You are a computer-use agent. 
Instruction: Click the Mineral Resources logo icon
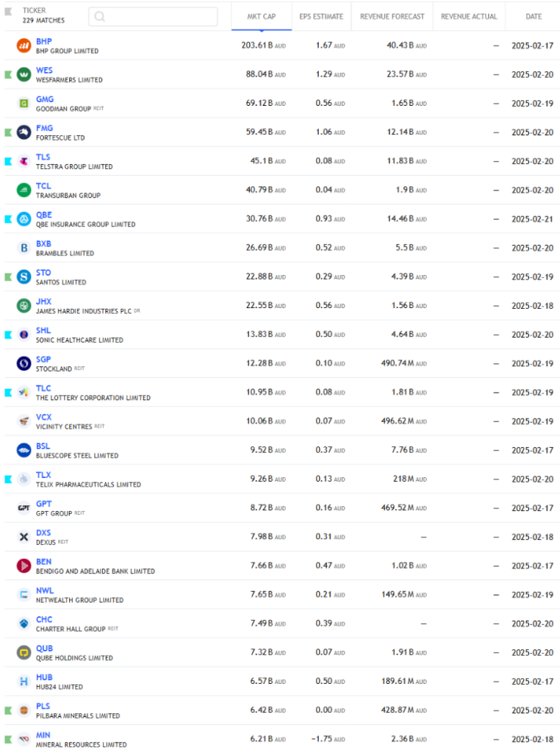pos(24,739)
